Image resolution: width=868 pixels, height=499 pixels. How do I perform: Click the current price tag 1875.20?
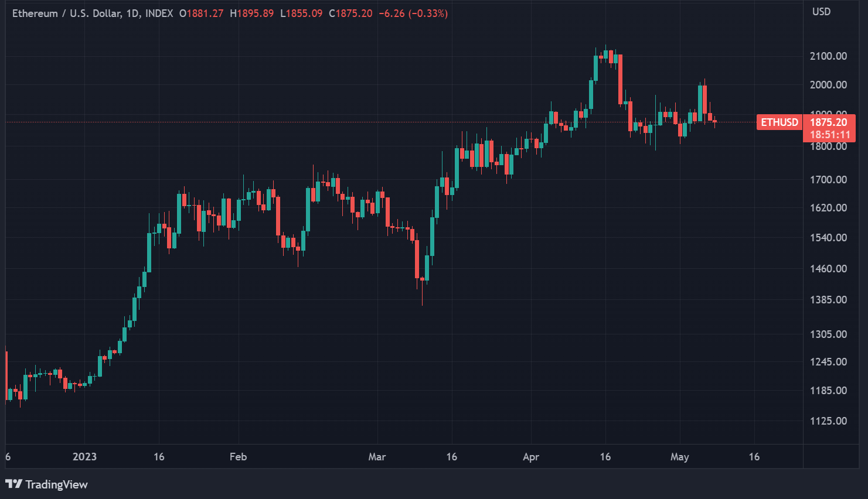coord(829,122)
